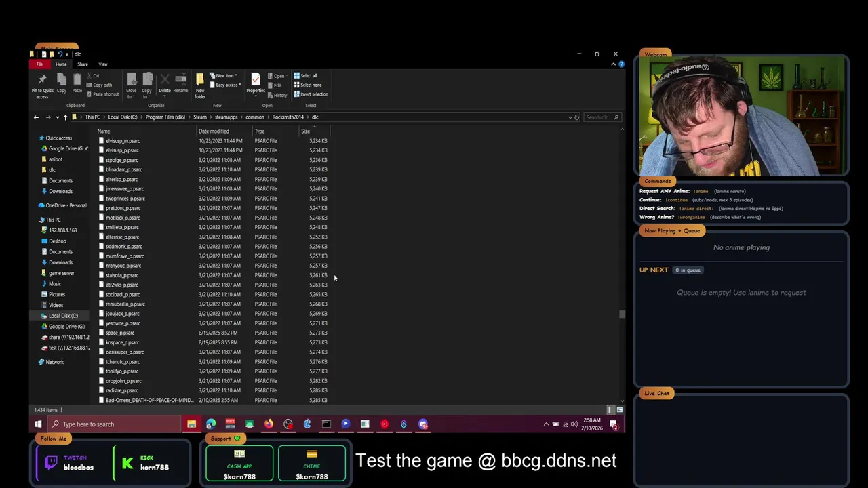Select OneDrive - Personal in navigation pane
This screenshot has height=488, width=868.
(62, 205)
